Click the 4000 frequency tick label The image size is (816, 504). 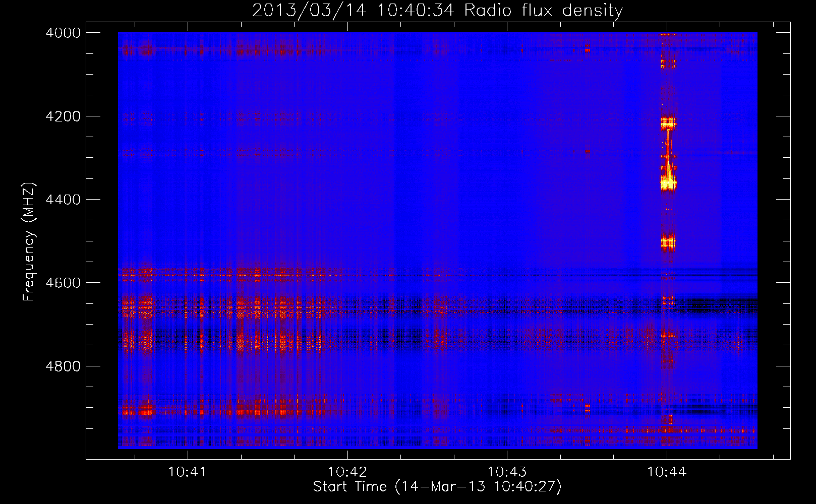63,33
